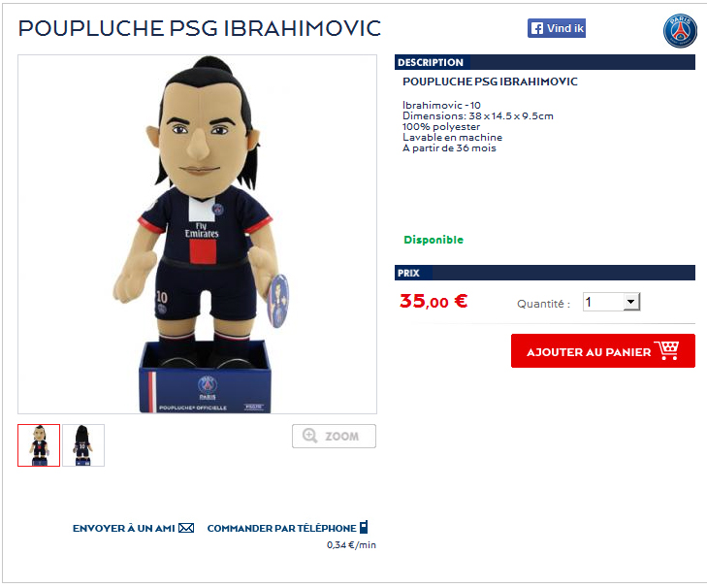Open the Quantité dropdown arrow
This screenshot has width=707, height=588.
click(x=631, y=302)
